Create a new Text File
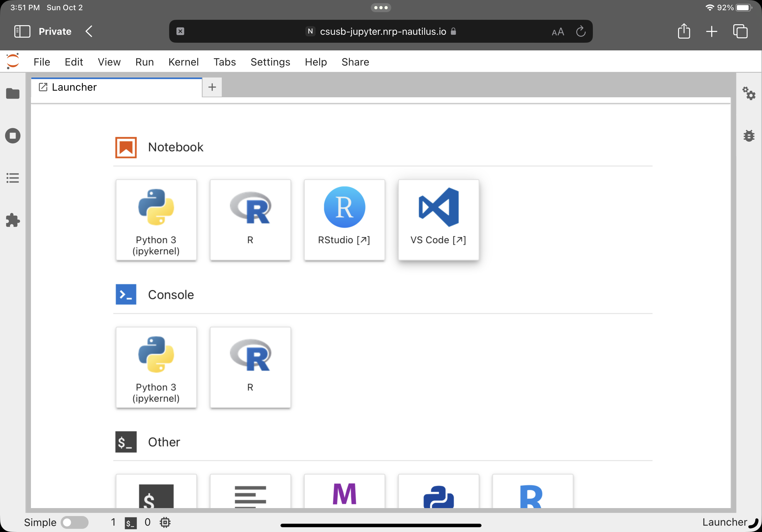The height and width of the screenshot is (532, 762). pos(250,491)
